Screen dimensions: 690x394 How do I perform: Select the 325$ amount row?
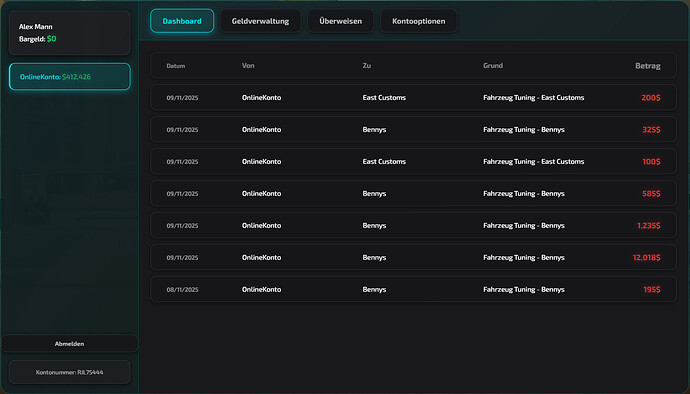[x=413, y=129]
